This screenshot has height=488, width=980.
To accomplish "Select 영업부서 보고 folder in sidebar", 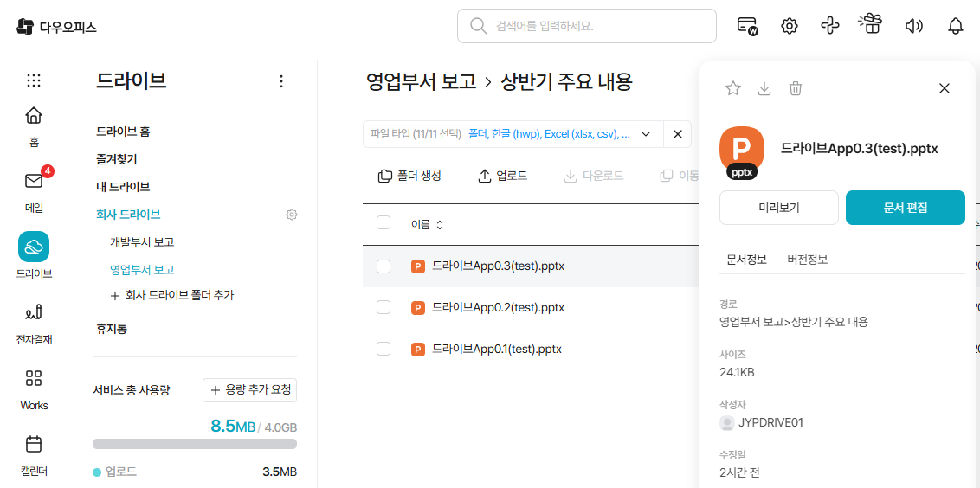I will pos(142,270).
